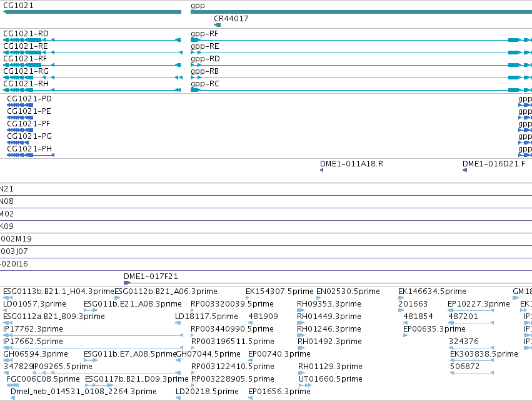The width and height of the screenshot is (532, 401).
Task: Select EST EP00740.3prime
Action: click(x=279, y=355)
